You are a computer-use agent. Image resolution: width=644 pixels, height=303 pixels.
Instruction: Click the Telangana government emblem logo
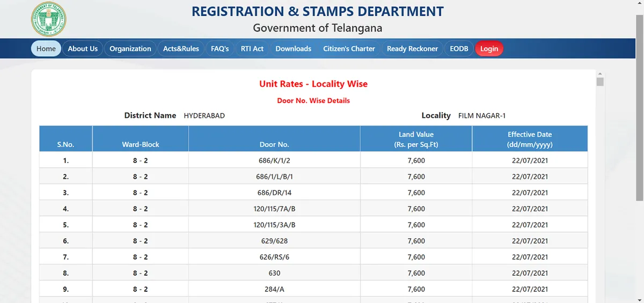[x=49, y=19]
